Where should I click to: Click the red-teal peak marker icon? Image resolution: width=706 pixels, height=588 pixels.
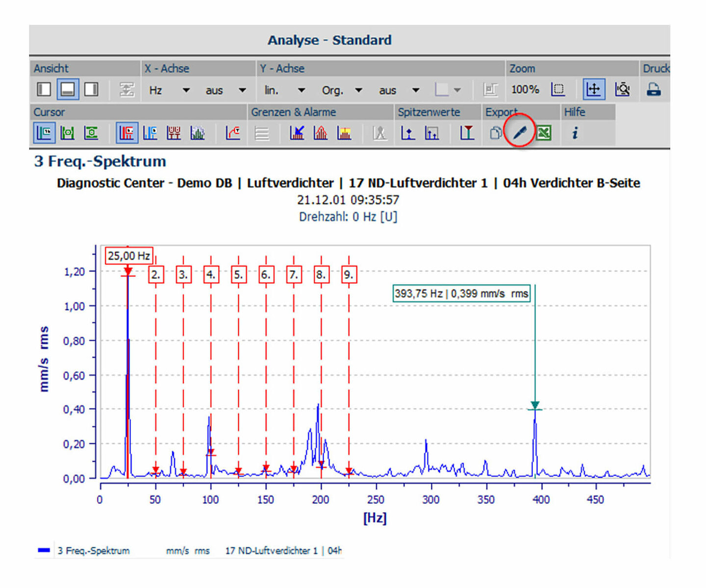point(467,133)
